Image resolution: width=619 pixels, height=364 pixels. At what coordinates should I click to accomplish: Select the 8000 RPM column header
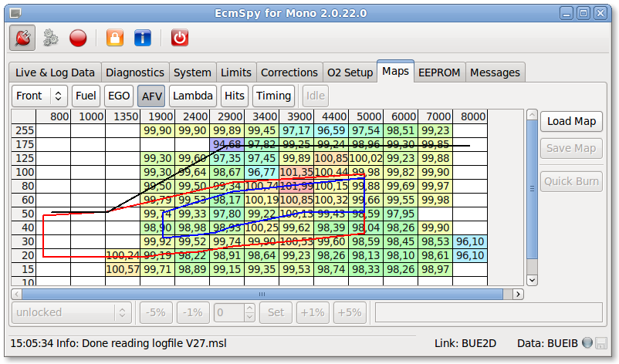click(470, 116)
